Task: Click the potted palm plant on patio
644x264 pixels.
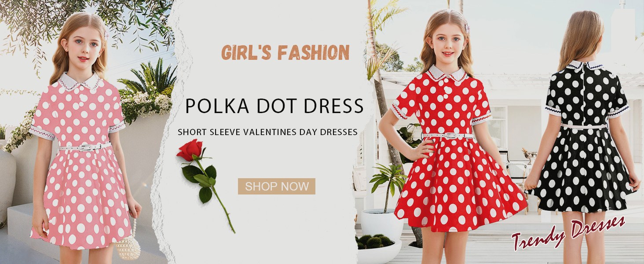Action: point(386,185)
